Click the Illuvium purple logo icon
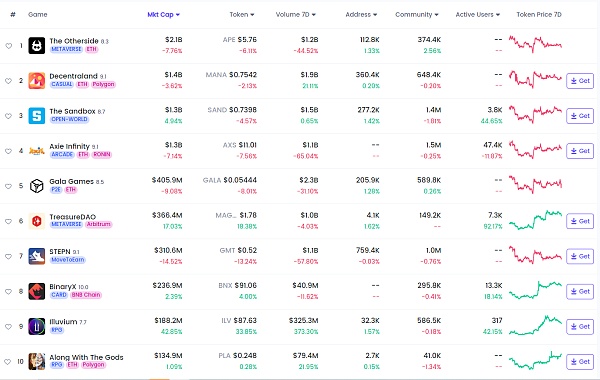 pyautogui.click(x=37, y=326)
